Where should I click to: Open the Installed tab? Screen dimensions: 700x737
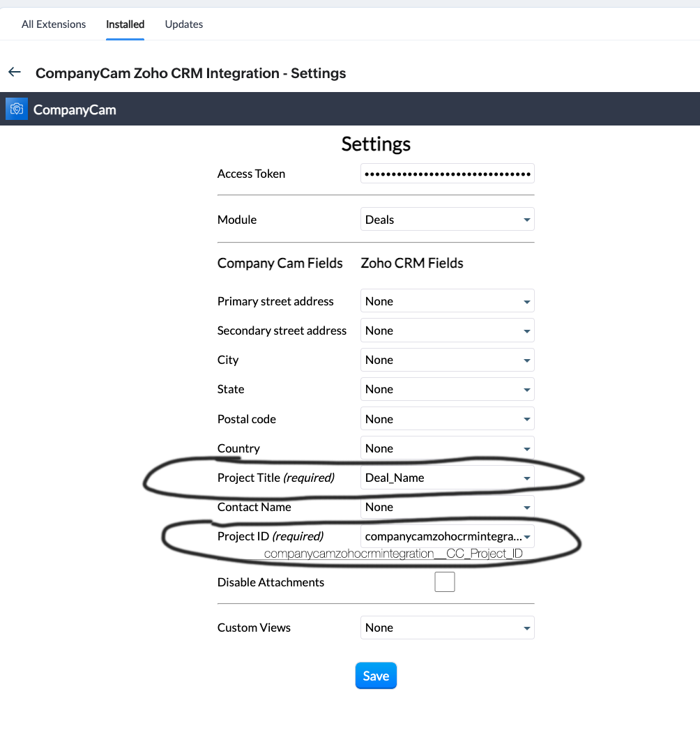(125, 24)
